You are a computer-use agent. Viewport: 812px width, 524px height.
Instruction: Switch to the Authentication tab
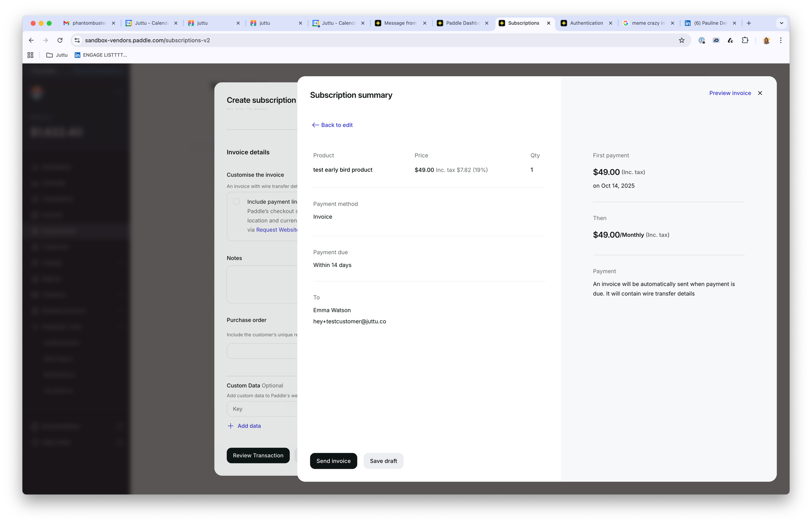coord(586,23)
